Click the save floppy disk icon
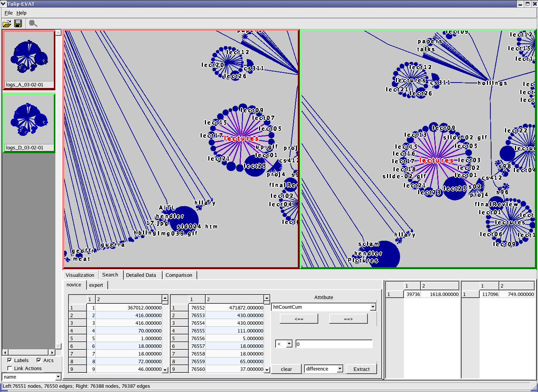The width and height of the screenshot is (538, 392). [x=18, y=24]
